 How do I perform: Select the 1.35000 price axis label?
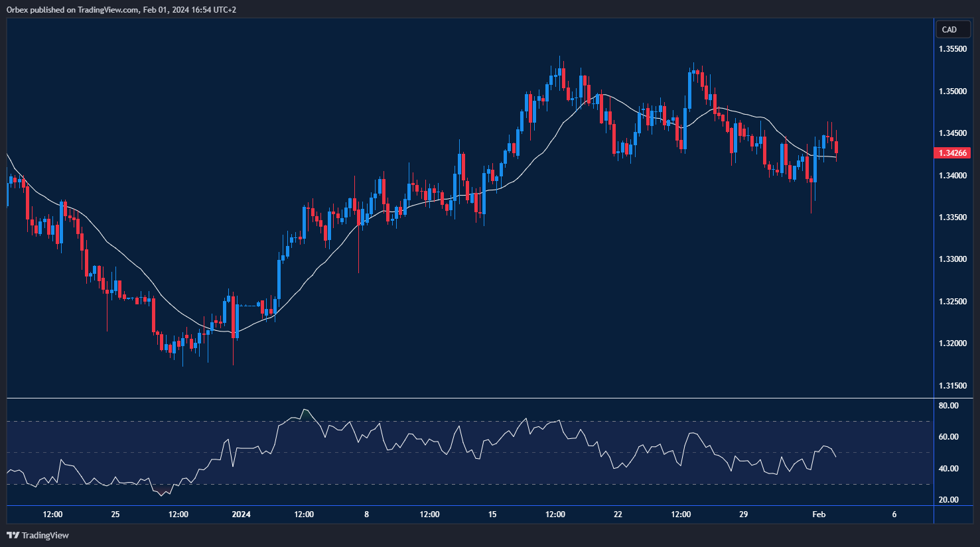click(952, 91)
